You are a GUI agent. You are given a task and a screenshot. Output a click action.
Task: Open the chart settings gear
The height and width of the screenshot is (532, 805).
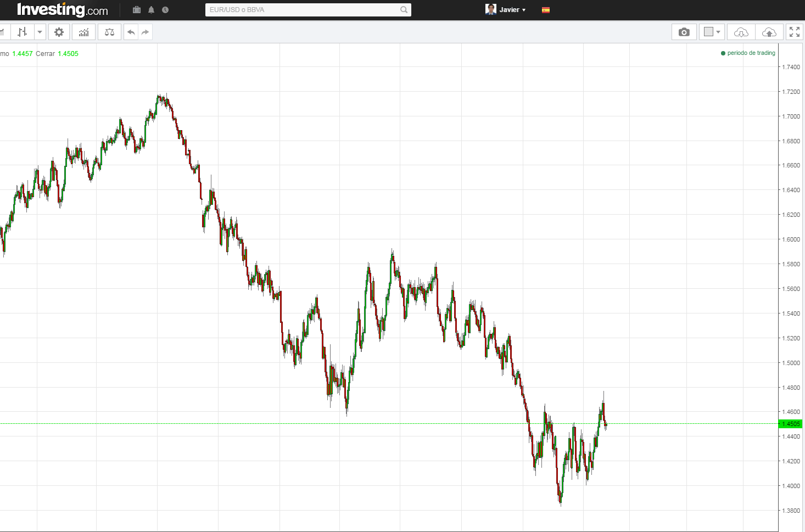click(x=59, y=32)
